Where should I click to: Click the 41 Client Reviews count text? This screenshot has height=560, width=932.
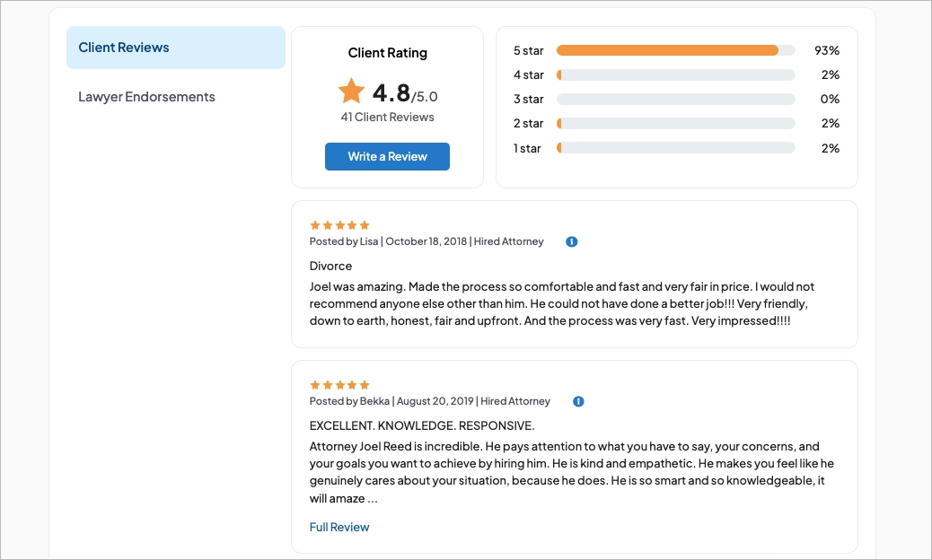pos(387,117)
